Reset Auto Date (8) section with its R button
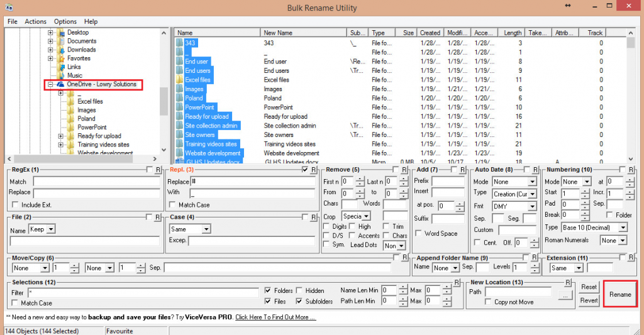Image resolution: width=644 pixels, height=335 pixels. pos(536,170)
